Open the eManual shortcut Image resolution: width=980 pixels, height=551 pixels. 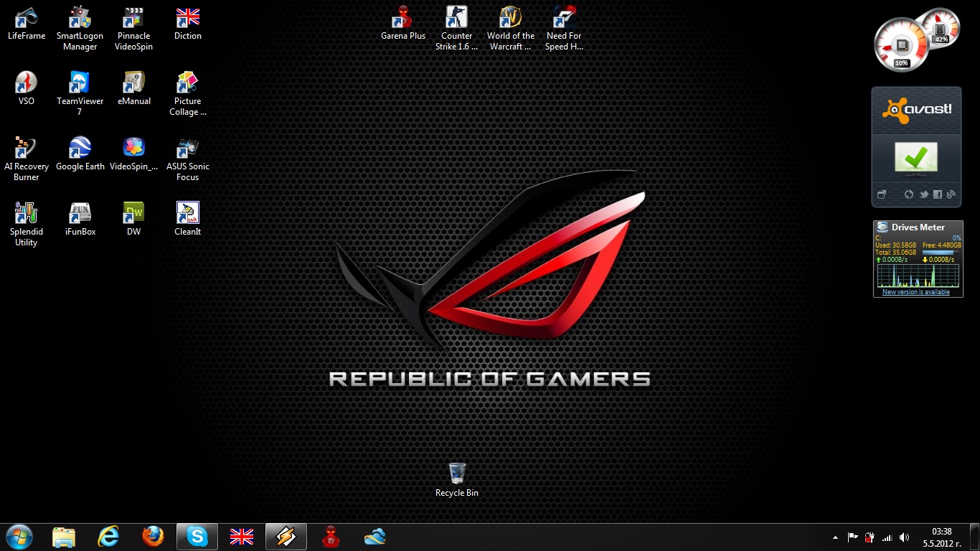click(x=133, y=88)
